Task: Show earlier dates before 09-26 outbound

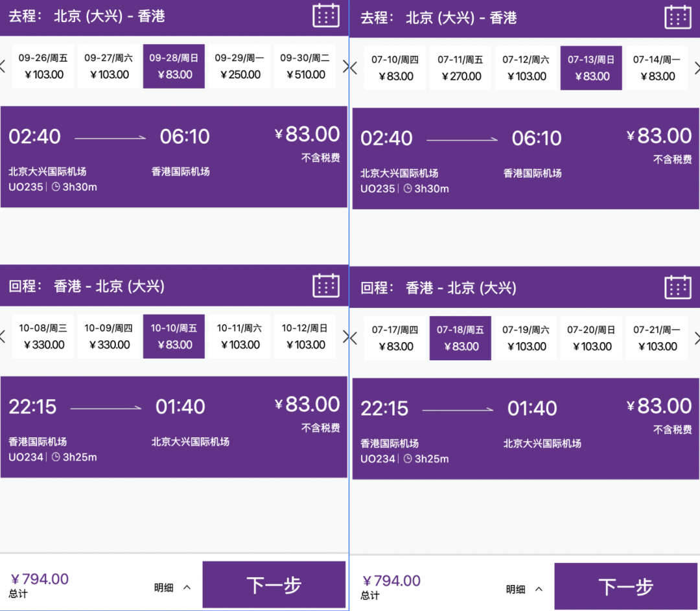Action: [2, 67]
